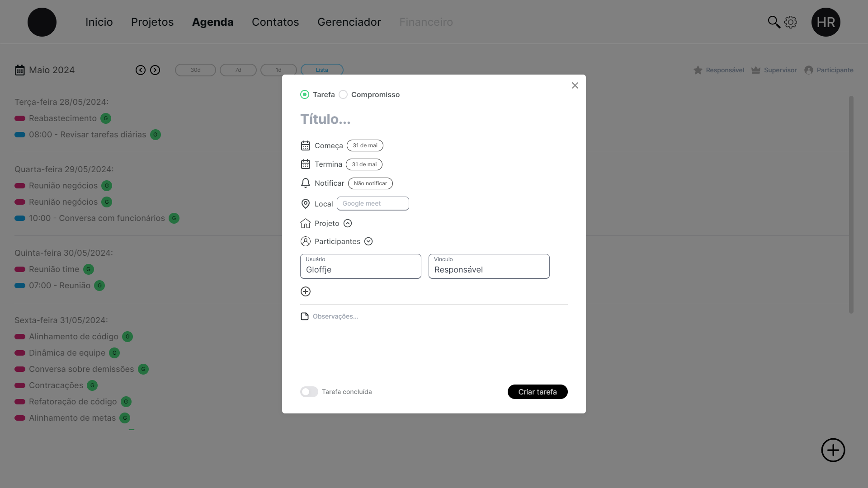Click the Observações text area

click(439, 343)
